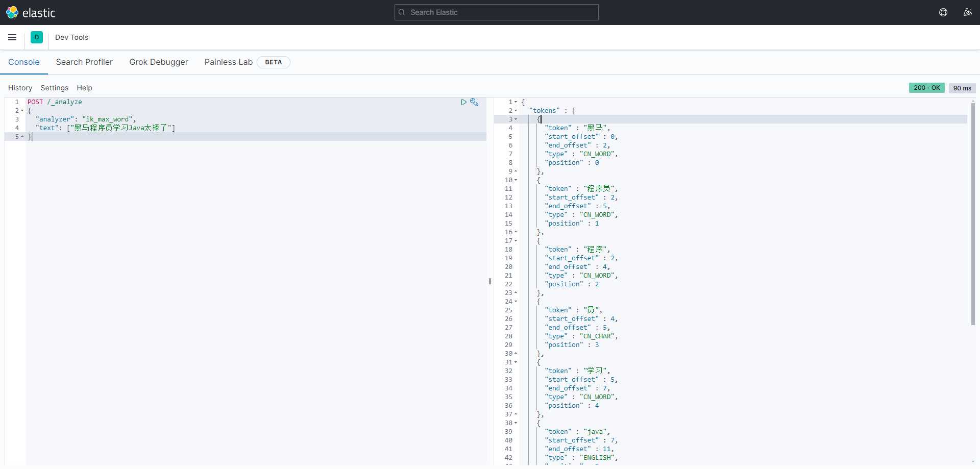Open the wrench request options icon
Image resolution: width=980 pixels, height=469 pixels.
click(474, 102)
